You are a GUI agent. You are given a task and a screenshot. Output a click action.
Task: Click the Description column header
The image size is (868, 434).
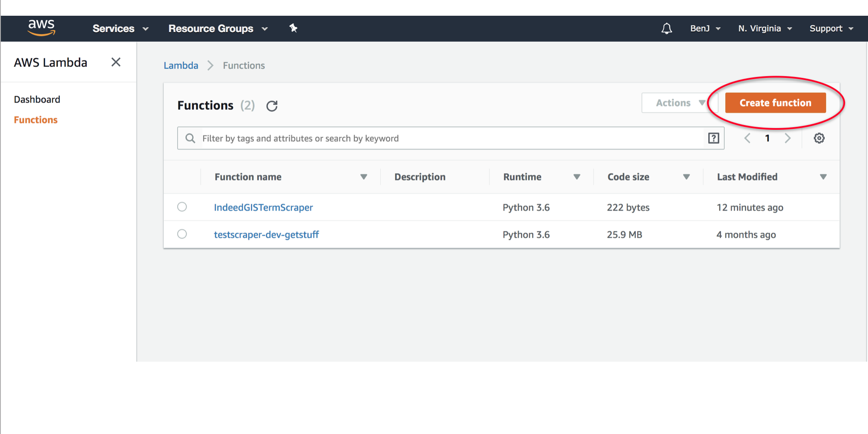click(420, 177)
